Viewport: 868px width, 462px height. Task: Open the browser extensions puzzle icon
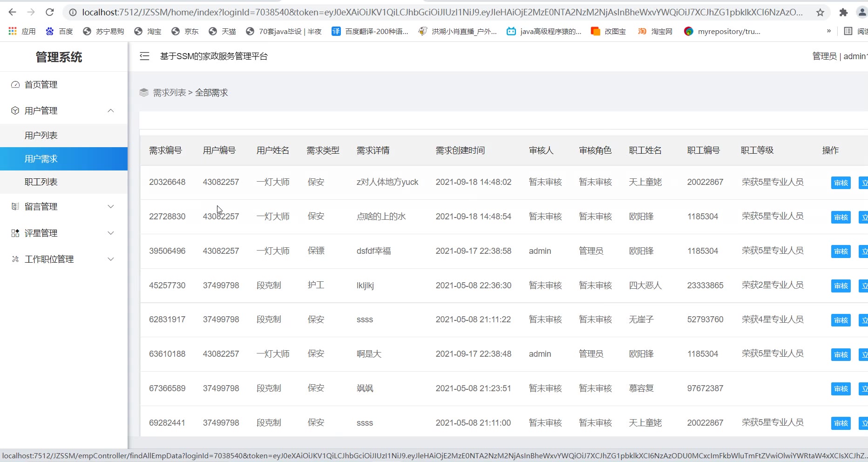pyautogui.click(x=843, y=13)
